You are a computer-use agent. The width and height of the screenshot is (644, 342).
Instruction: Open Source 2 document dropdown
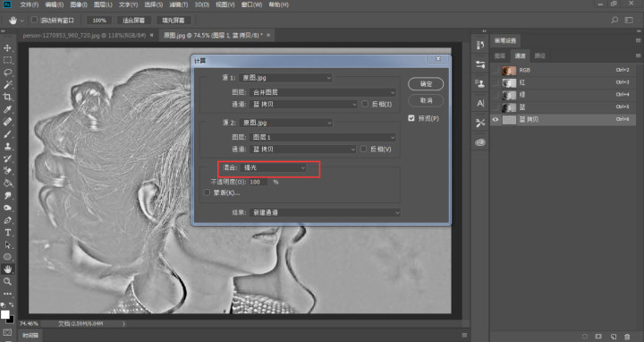tap(285, 123)
